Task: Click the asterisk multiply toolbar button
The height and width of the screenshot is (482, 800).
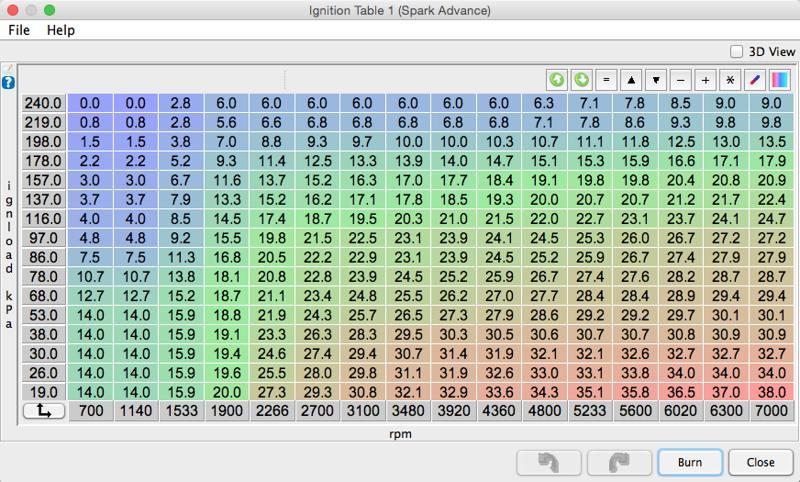Action: pyautogui.click(x=730, y=79)
